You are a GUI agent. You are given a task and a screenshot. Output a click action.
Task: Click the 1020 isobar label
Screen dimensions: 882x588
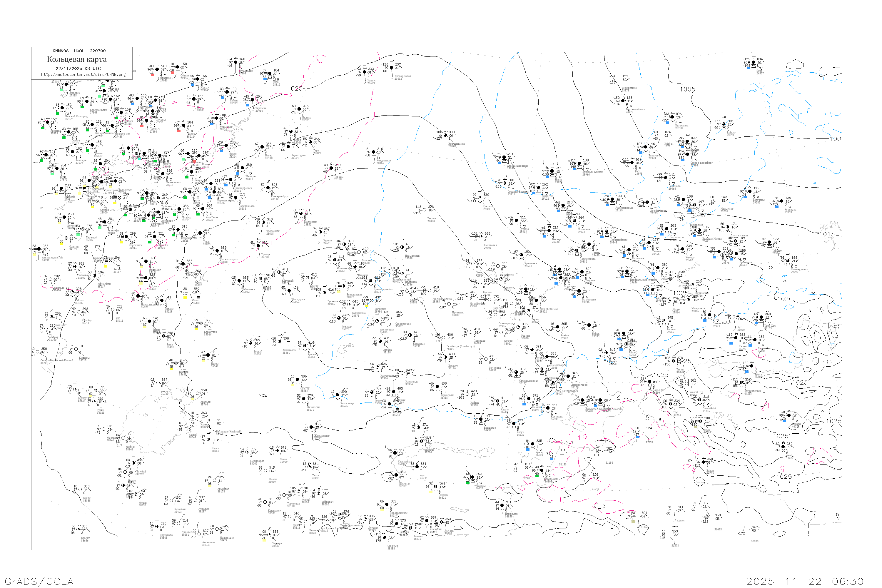(785, 299)
